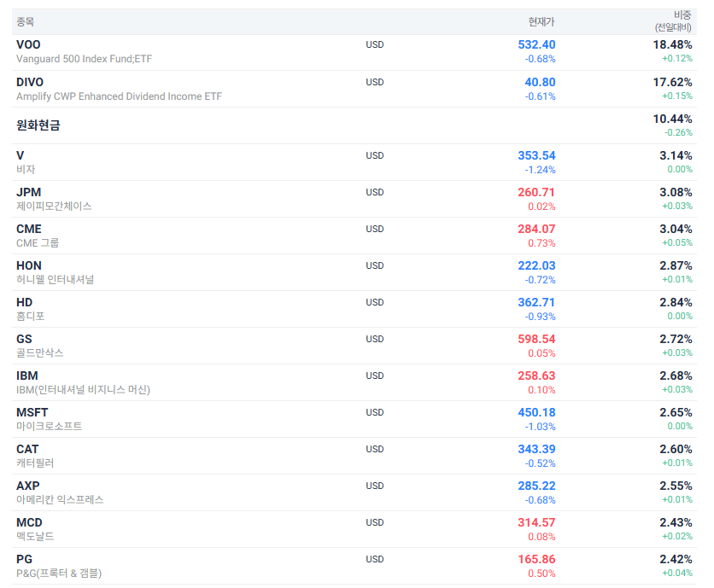The width and height of the screenshot is (714, 588).
Task: Click VOO weight 18.48%
Action: pyautogui.click(x=672, y=44)
